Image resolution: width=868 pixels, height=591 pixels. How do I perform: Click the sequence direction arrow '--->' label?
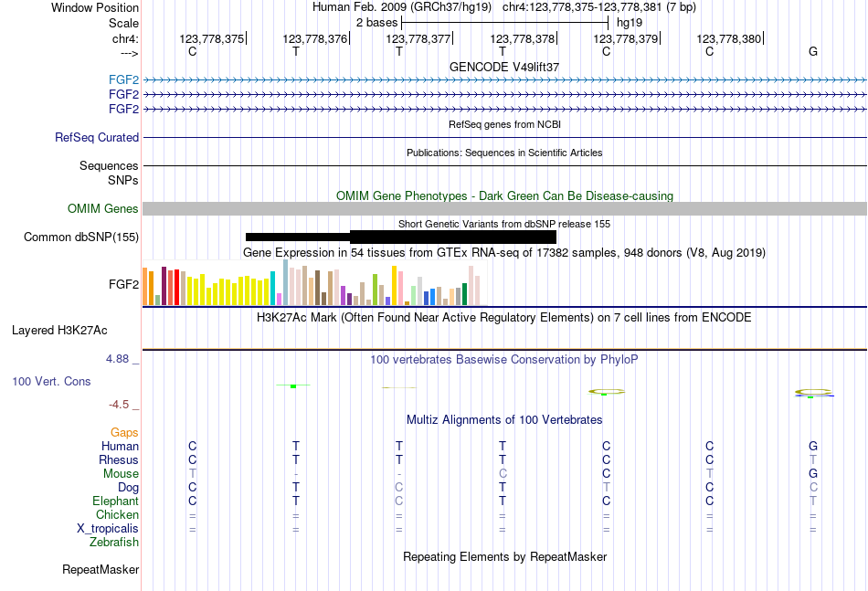[130, 53]
